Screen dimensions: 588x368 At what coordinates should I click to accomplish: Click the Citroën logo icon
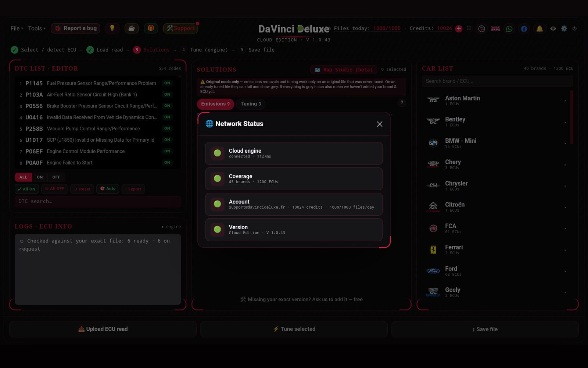pyautogui.click(x=433, y=207)
